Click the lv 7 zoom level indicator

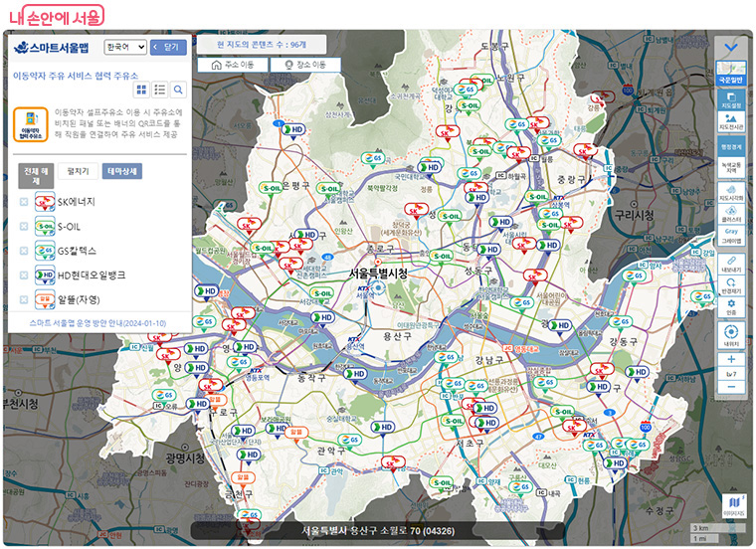[x=731, y=374]
